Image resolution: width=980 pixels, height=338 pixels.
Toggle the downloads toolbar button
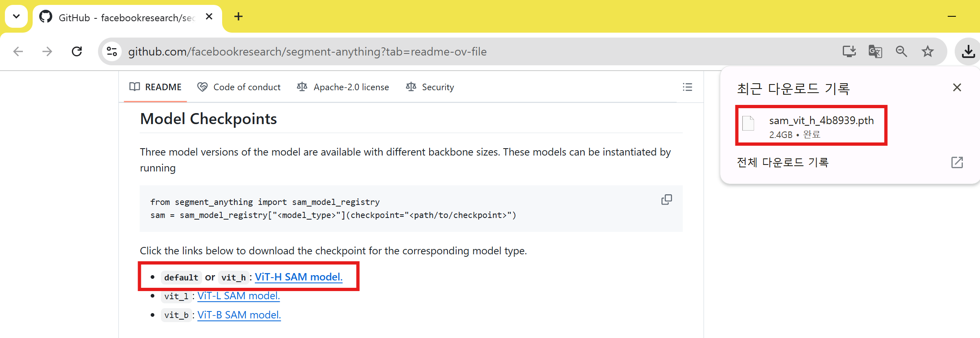[968, 51]
